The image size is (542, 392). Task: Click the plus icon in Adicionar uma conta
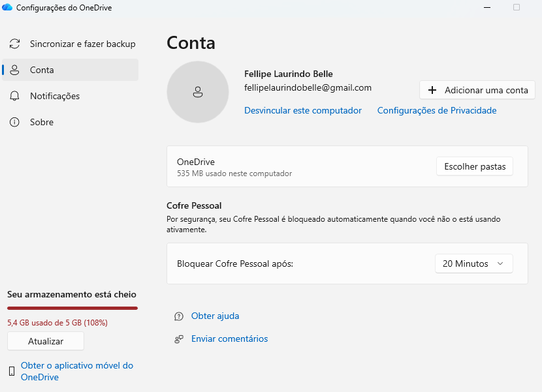click(x=432, y=90)
